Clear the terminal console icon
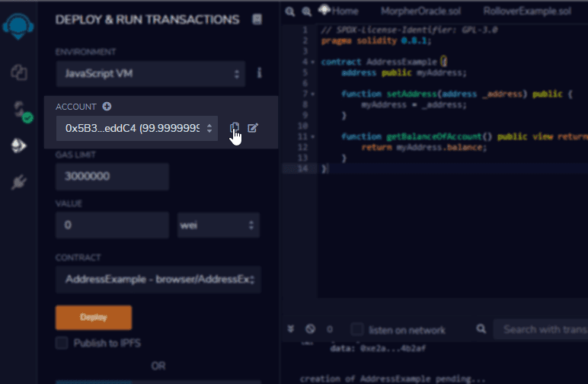 tap(310, 329)
